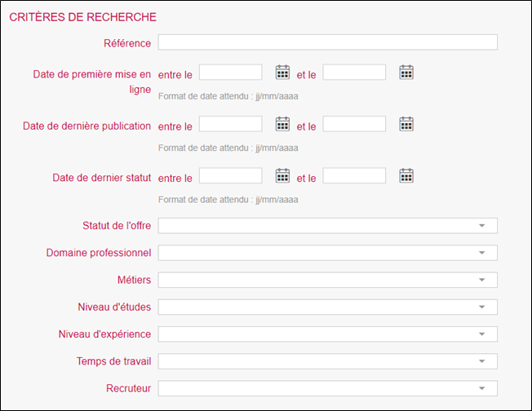Open calendar for dernière publication start date
The image size is (532, 411).
tap(282, 124)
